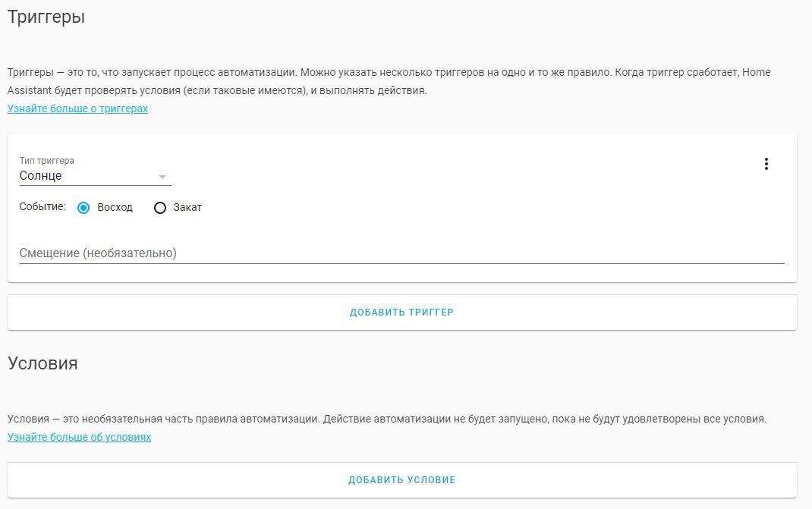Click the Тип триггера field label
Screen dimensions: 812x509
(x=47, y=161)
